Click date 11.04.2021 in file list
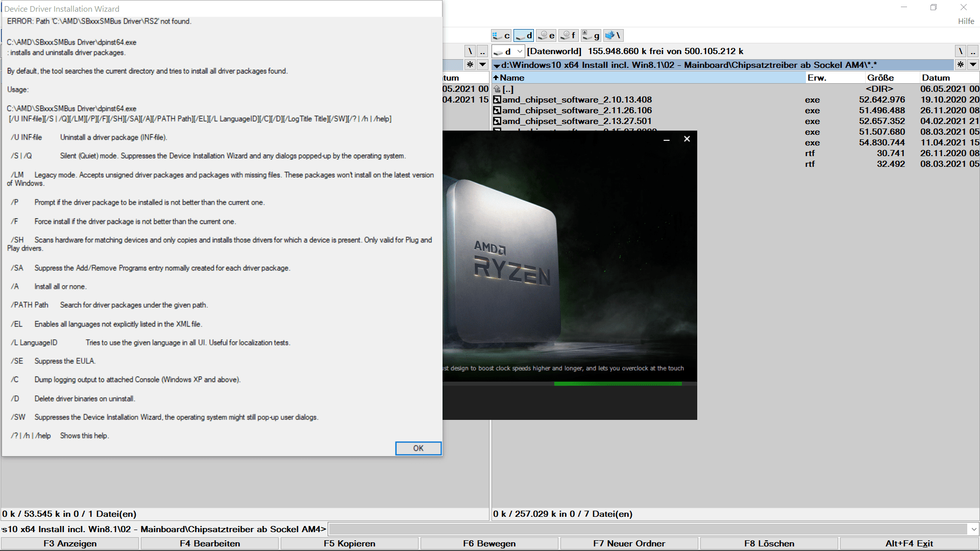 pos(943,142)
